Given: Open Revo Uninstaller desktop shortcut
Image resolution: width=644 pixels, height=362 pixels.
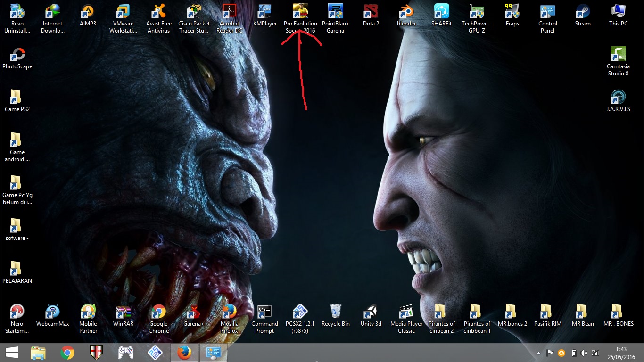Looking at the screenshot, I should pyautogui.click(x=17, y=19).
